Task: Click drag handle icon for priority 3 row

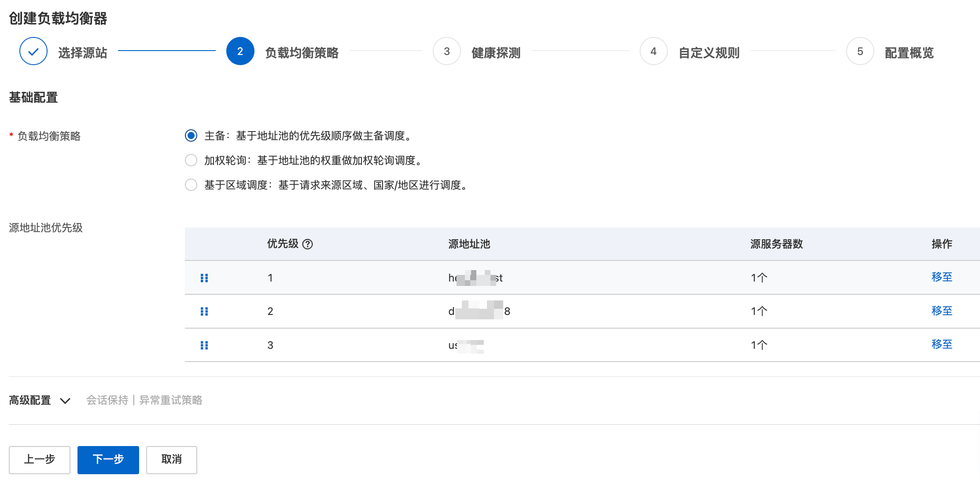Action: coord(204,345)
